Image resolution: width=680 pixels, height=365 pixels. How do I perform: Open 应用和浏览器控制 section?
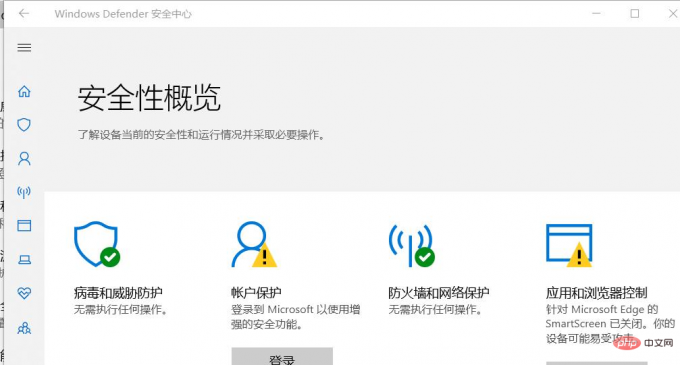coord(596,293)
